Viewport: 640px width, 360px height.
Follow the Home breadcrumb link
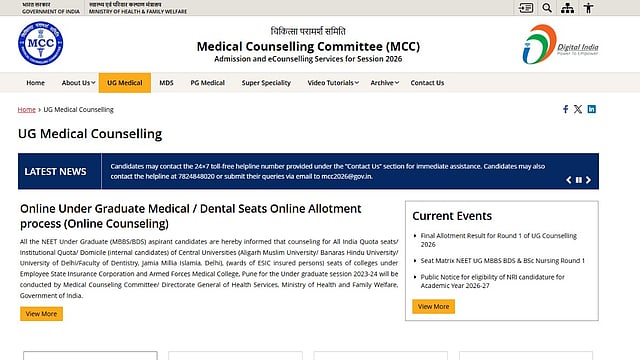(27, 109)
